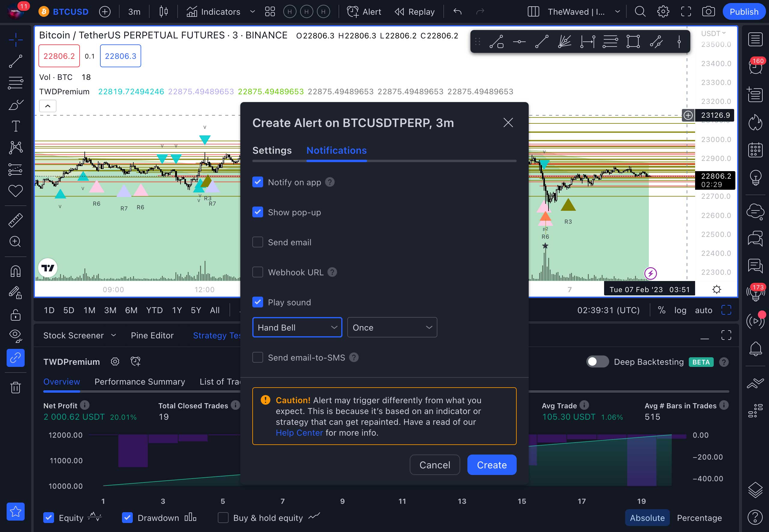The height and width of the screenshot is (532, 769).
Task: Open TWDPremium strategy settings gear
Action: [x=115, y=362]
